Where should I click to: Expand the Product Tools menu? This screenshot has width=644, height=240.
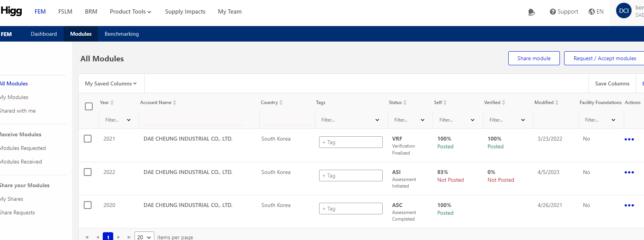(x=130, y=12)
